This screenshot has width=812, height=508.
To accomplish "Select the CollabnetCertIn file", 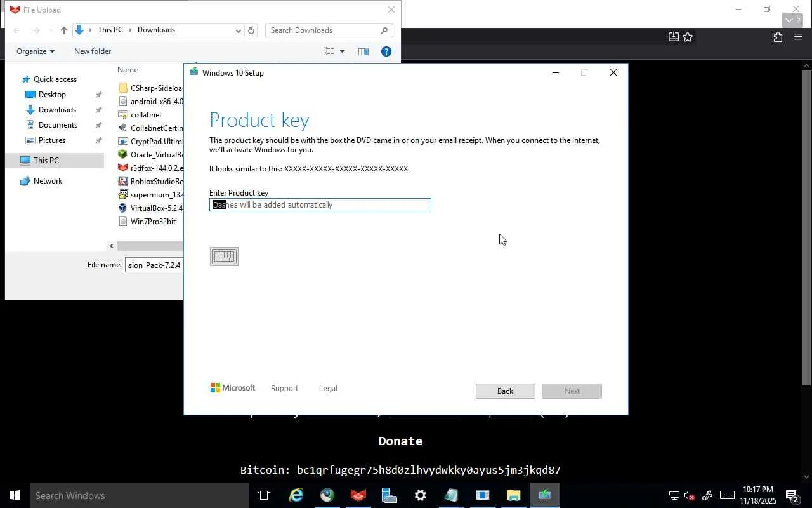I will (151, 128).
